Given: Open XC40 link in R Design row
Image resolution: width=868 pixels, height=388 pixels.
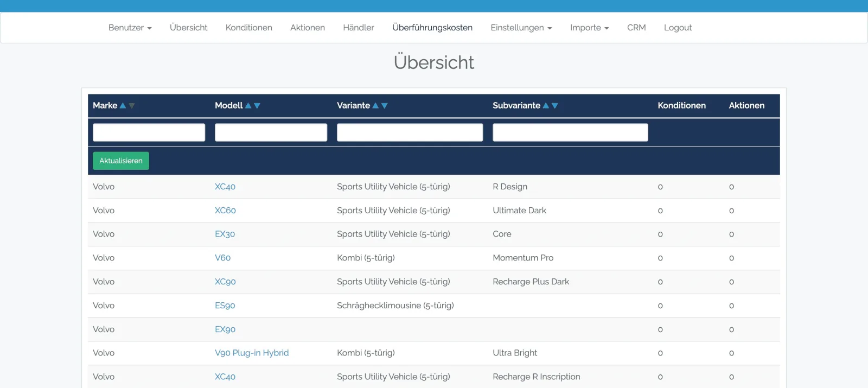Looking at the screenshot, I should (x=225, y=187).
